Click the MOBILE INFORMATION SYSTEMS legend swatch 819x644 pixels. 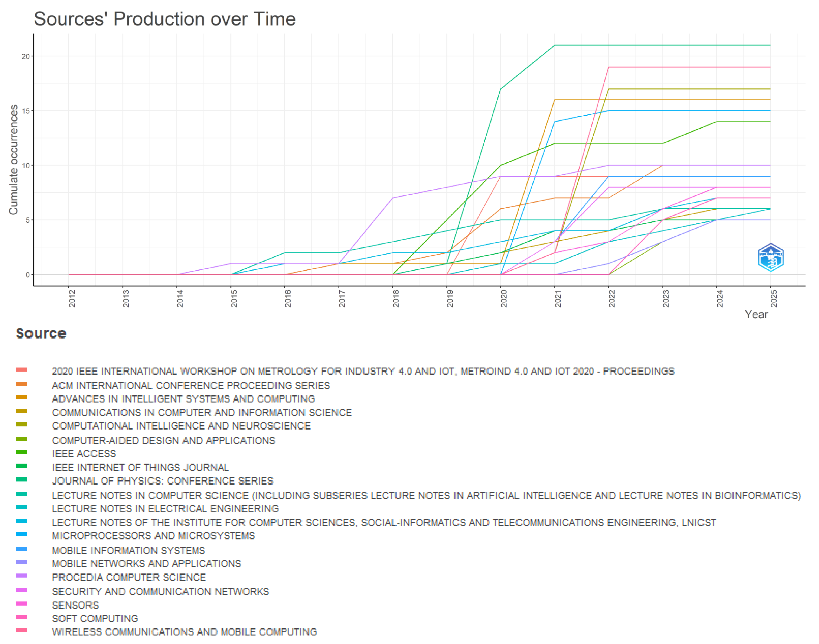22,549
